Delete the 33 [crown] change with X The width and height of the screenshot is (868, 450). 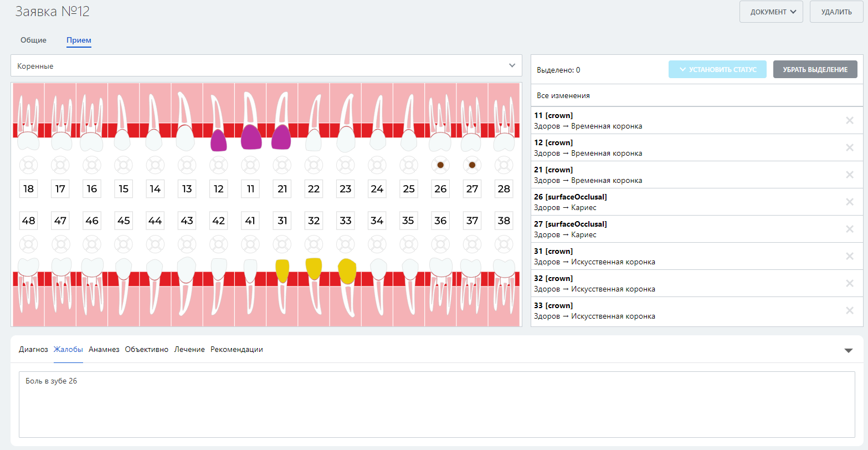849,311
